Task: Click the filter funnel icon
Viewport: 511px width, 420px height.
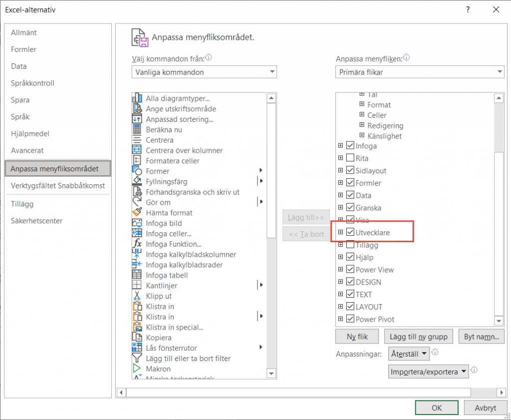Action: (137, 359)
